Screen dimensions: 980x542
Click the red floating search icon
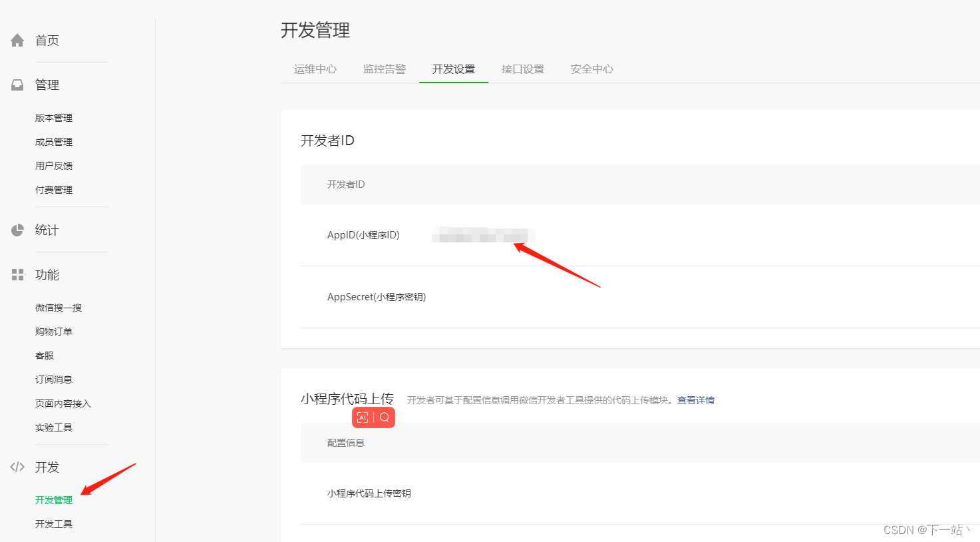click(385, 417)
